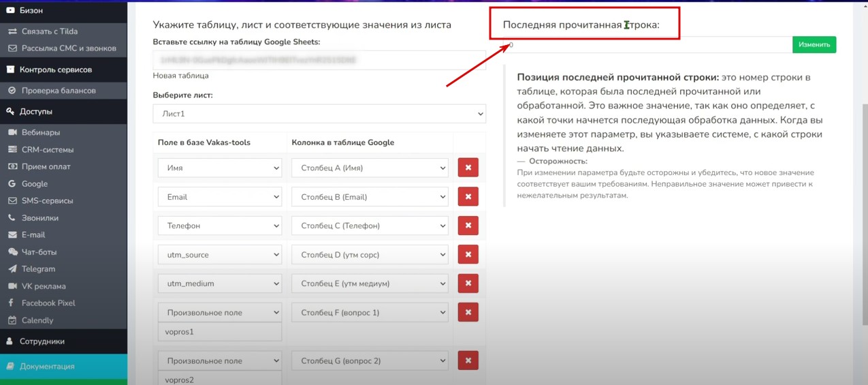Click the green Изменить button
Screen dimensions: 868x385
coord(814,45)
